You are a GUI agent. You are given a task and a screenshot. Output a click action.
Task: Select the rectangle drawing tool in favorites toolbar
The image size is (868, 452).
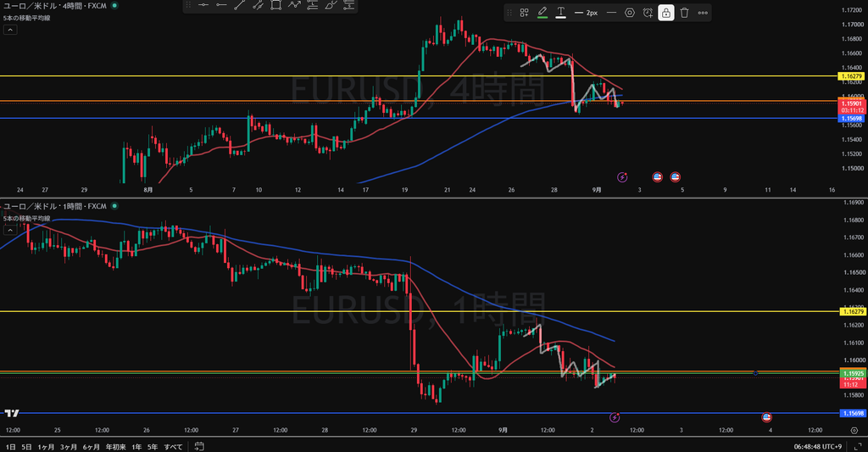(x=275, y=6)
